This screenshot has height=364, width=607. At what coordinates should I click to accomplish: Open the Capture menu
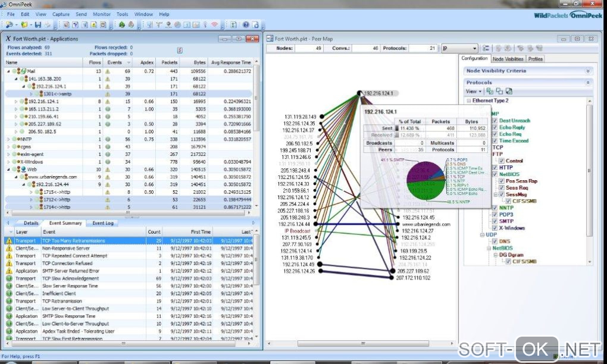(x=61, y=14)
